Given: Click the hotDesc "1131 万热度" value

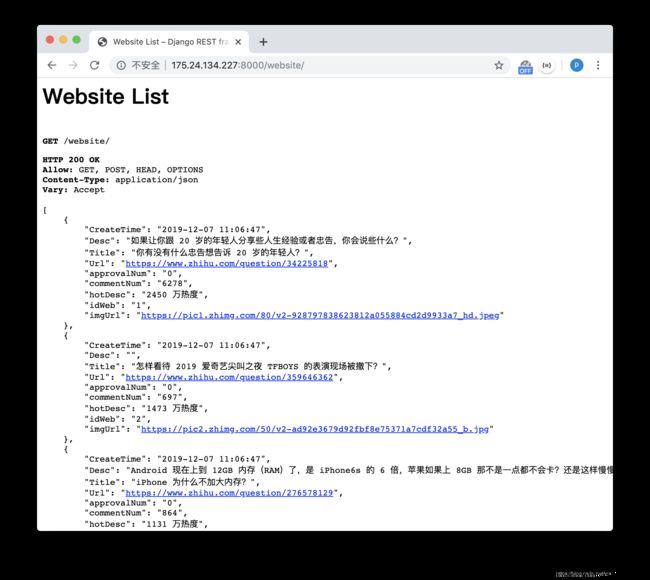Looking at the screenshot, I should tap(172, 524).
